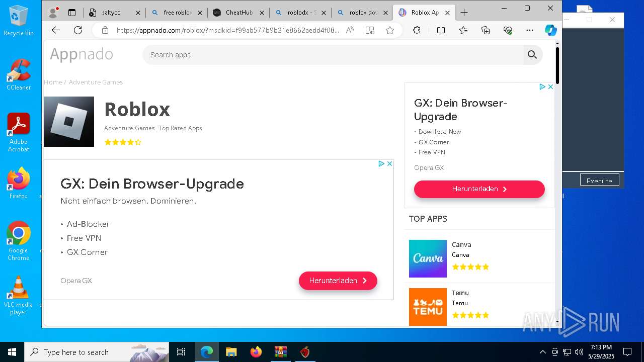
Task: Close the saltycc tab
Action: [138, 13]
